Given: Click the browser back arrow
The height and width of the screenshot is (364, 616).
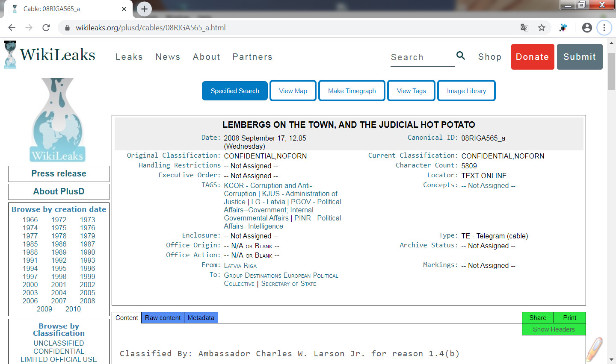Looking at the screenshot, I should pyautogui.click(x=12, y=28).
